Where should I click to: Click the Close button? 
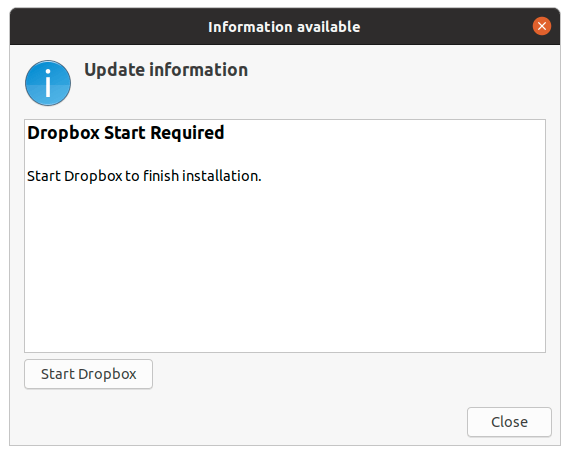[509, 422]
